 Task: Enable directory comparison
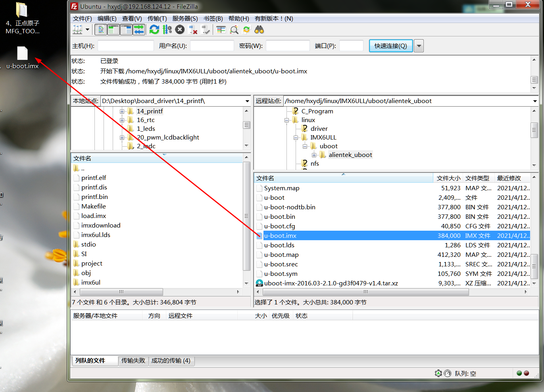[x=221, y=29]
